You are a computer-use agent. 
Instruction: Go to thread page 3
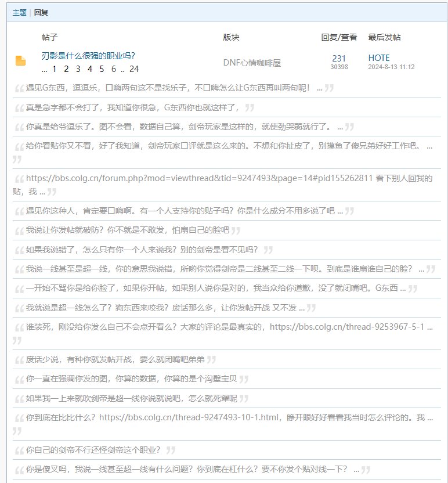point(78,69)
